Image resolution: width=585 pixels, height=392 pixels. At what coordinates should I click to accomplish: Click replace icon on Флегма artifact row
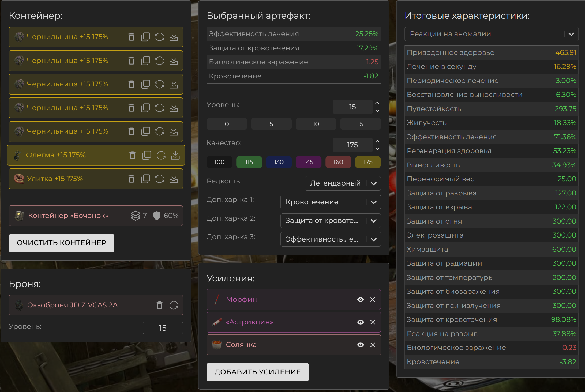pyautogui.click(x=161, y=155)
